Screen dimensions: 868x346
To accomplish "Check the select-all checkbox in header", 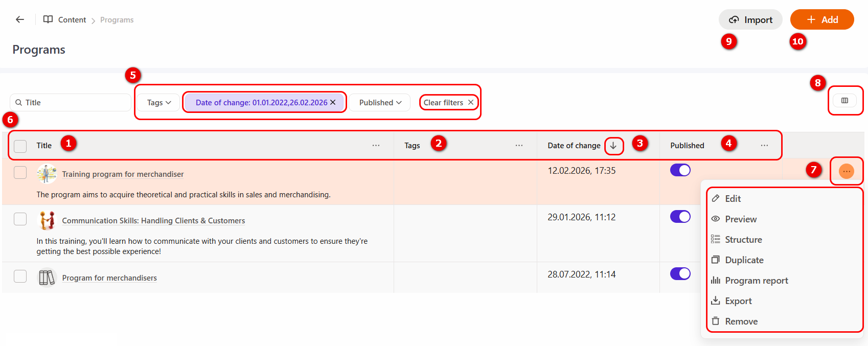I will (20, 146).
